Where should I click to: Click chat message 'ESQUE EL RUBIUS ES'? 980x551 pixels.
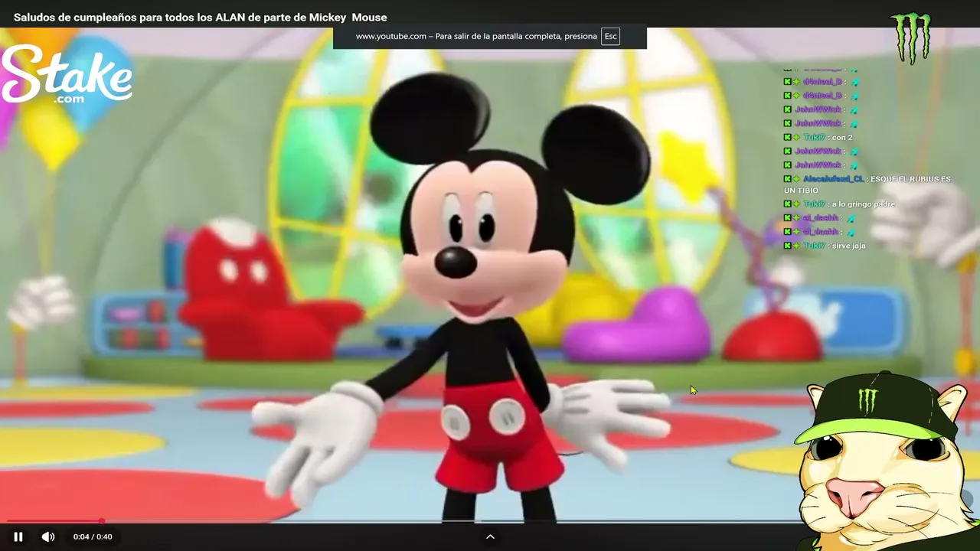tap(910, 179)
